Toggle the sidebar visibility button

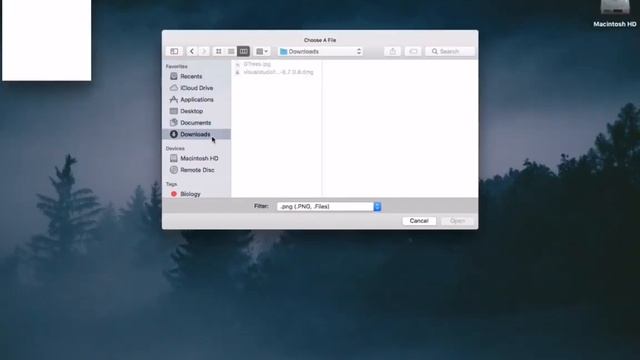(x=174, y=51)
